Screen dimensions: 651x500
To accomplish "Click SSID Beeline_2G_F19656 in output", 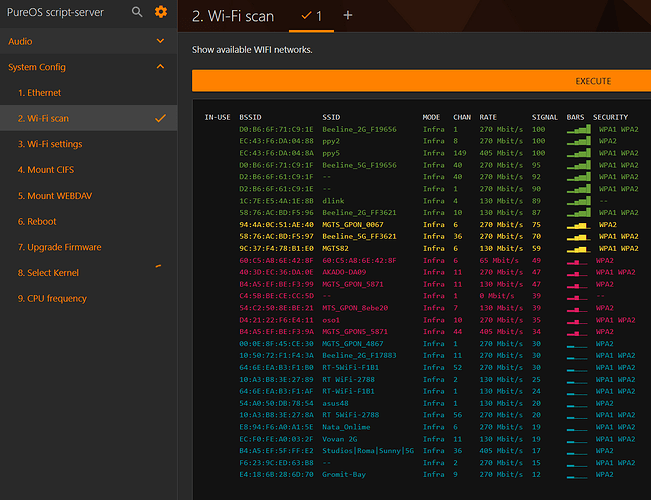I will 359,129.
